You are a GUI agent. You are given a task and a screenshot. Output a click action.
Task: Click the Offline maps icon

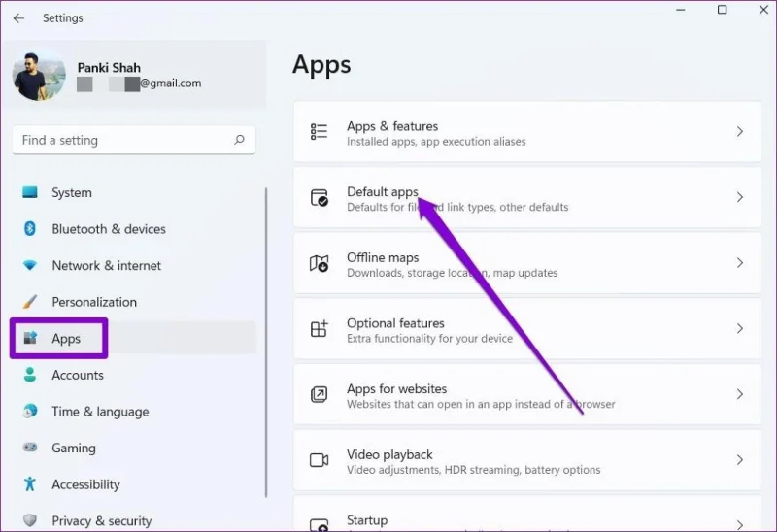pos(319,263)
